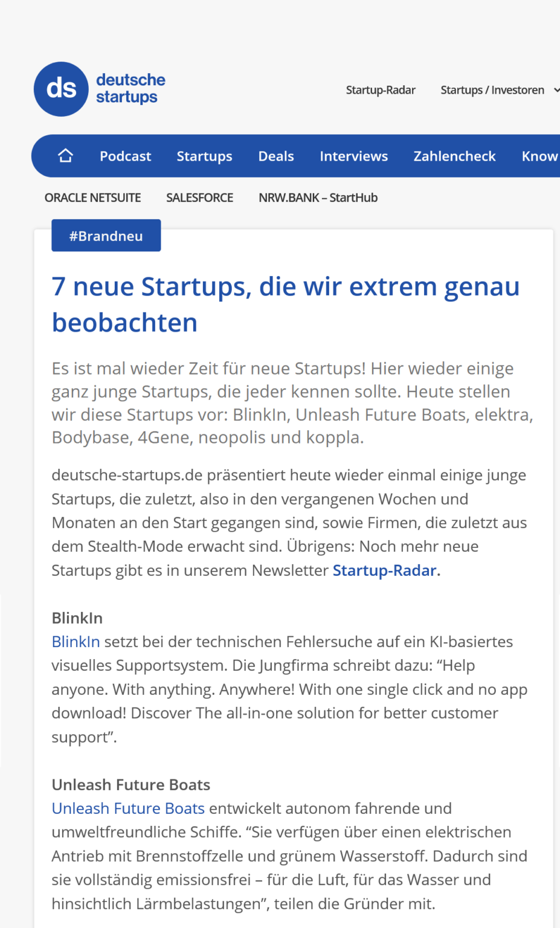The image size is (560, 928).
Task: Open the Podcast menu item
Action: click(125, 156)
